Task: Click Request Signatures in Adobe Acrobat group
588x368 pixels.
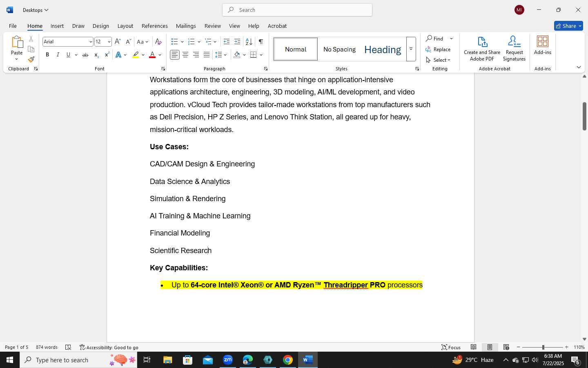Action: pos(514,48)
